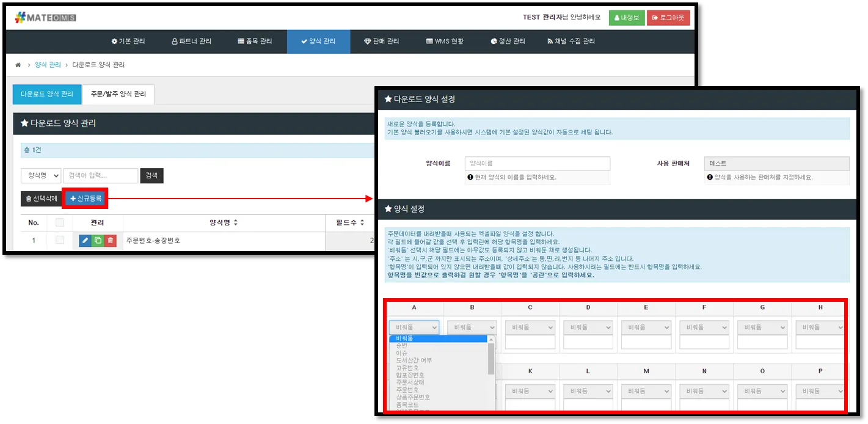Image resolution: width=868 pixels, height=424 pixels.
Task: Click 양식 관리 breadcrumb link
Action: coord(48,65)
